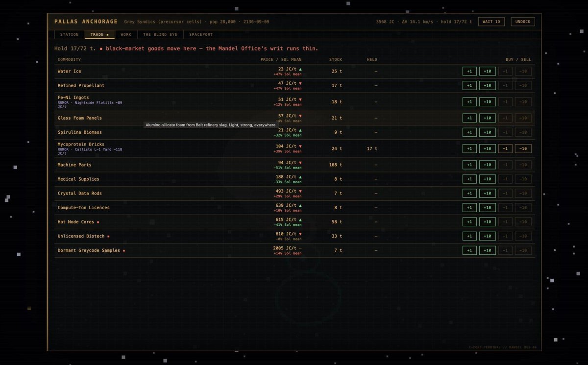The width and height of the screenshot is (588, 365).
Task: Click the Fe-Ni Ingots commodity name
Action: pyautogui.click(x=73, y=97)
